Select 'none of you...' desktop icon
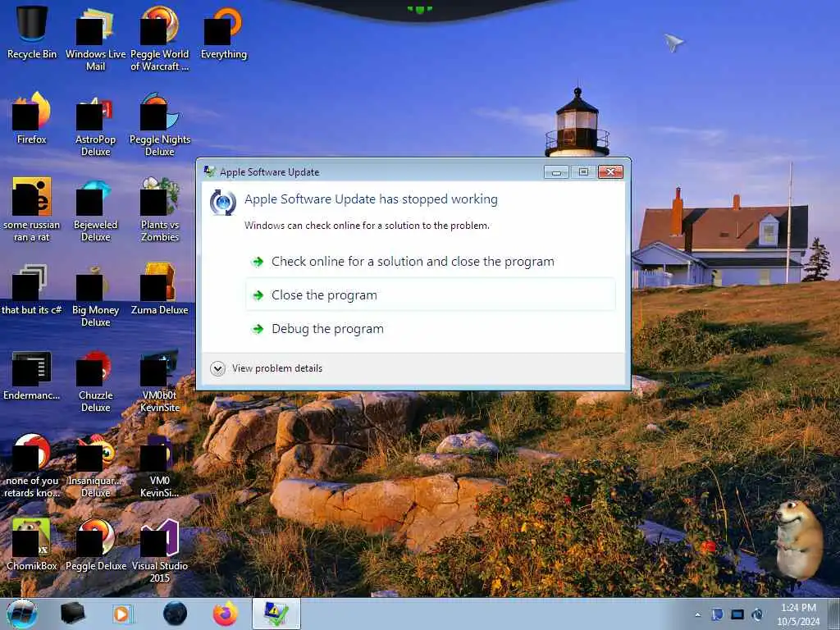Viewport: 840px width, 630px height. point(32,466)
